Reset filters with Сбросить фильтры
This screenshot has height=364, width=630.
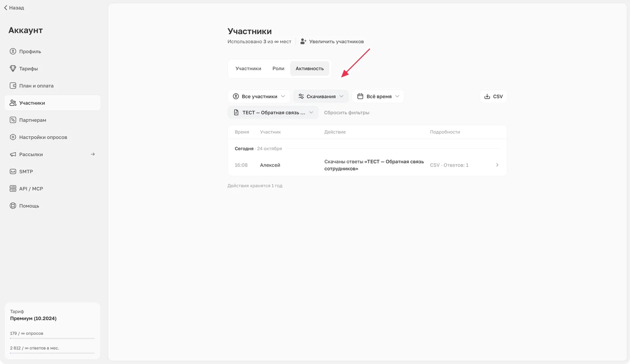tap(346, 112)
